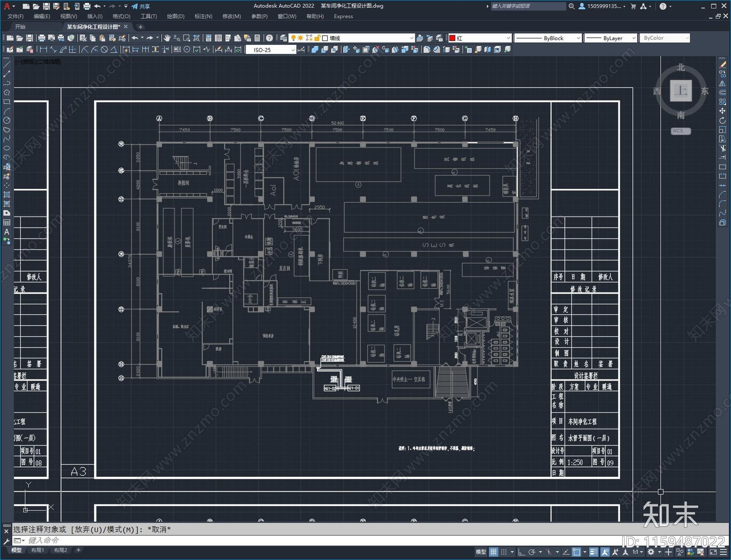Click the Plot printer icon in quick access toolbar
The width and height of the screenshot is (731, 560).
(x=87, y=6)
